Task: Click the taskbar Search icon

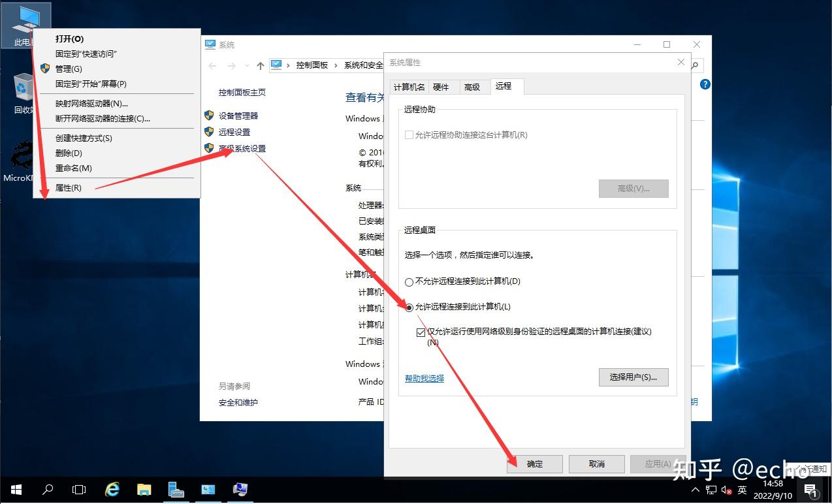Action: (47, 489)
